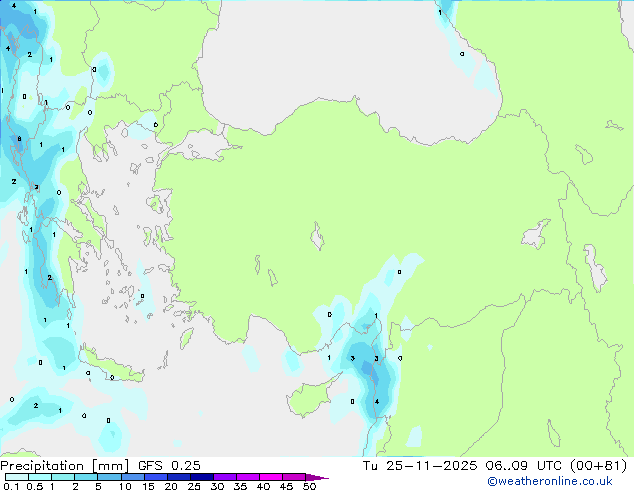Image resolution: width=634 pixels, height=490 pixels.
Task: Click the "10" legend scale label
Action: (x=125, y=486)
